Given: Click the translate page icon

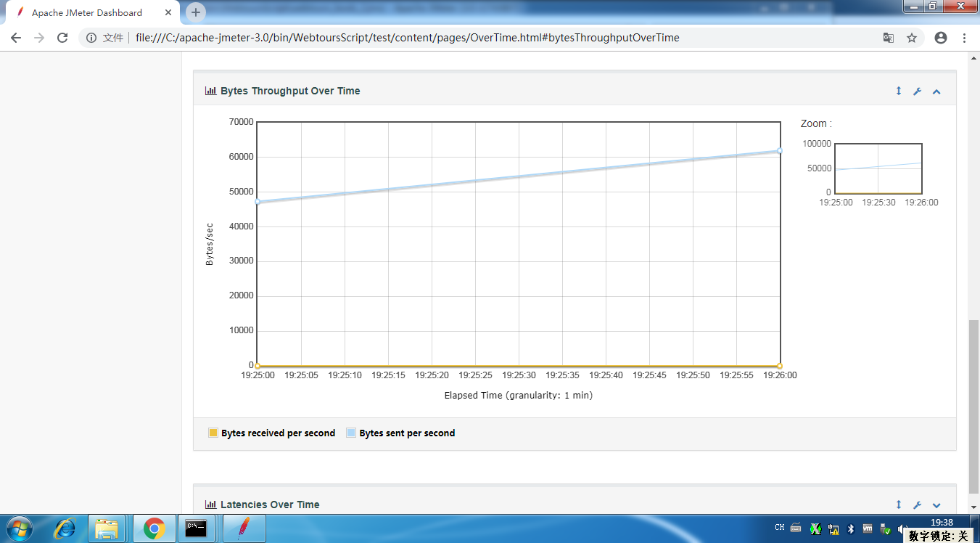Looking at the screenshot, I should click(x=888, y=38).
